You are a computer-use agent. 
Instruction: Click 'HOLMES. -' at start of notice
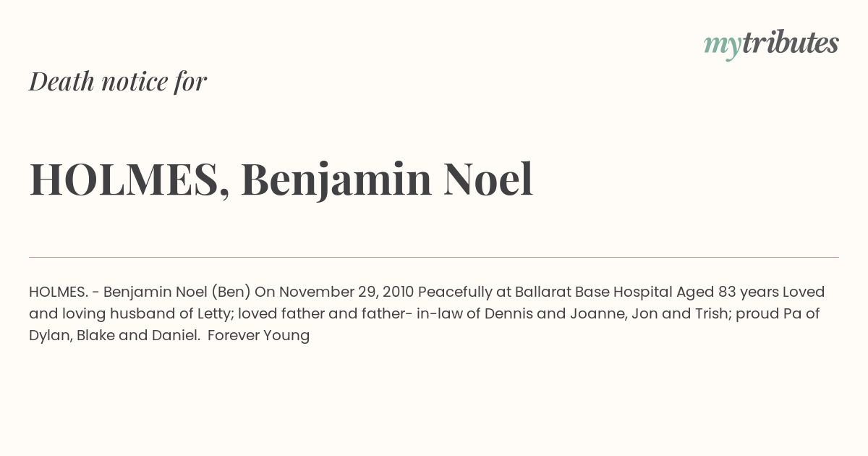tap(64, 292)
